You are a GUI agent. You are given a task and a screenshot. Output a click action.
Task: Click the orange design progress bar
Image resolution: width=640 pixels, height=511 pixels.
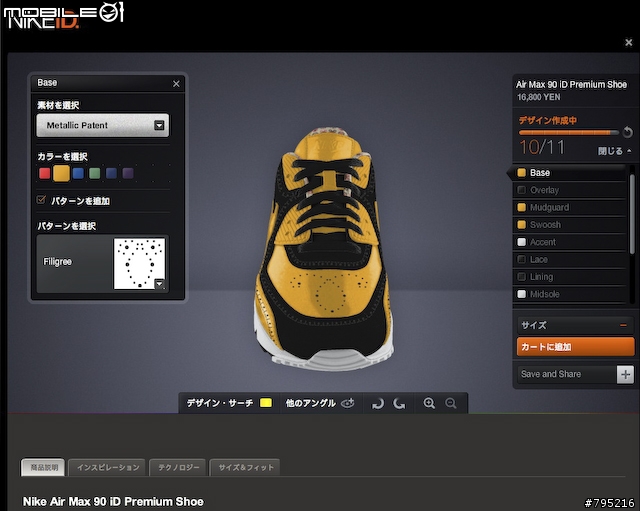click(568, 133)
